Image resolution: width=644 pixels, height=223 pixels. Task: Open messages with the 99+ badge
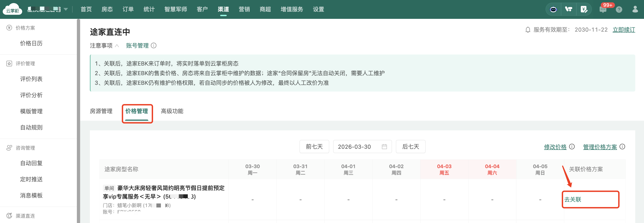[x=603, y=9]
